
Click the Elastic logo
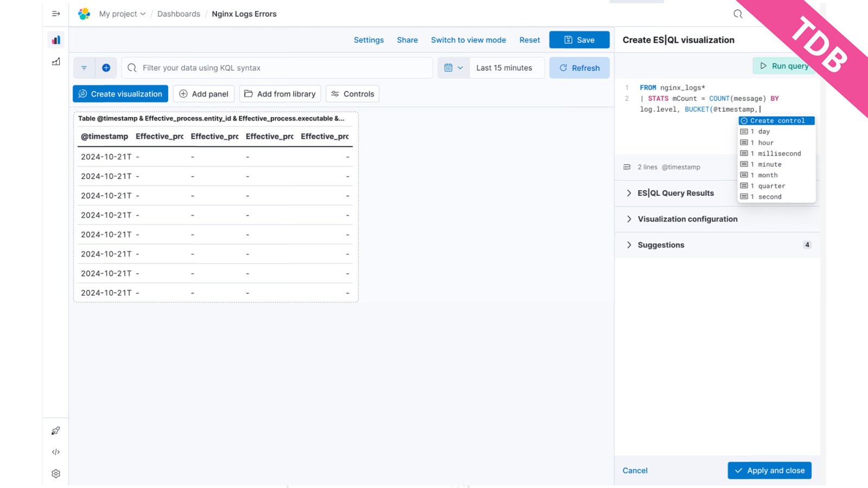click(x=84, y=14)
